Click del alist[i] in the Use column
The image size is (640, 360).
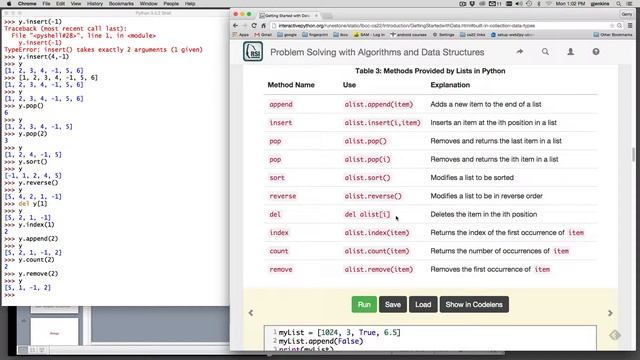click(367, 215)
